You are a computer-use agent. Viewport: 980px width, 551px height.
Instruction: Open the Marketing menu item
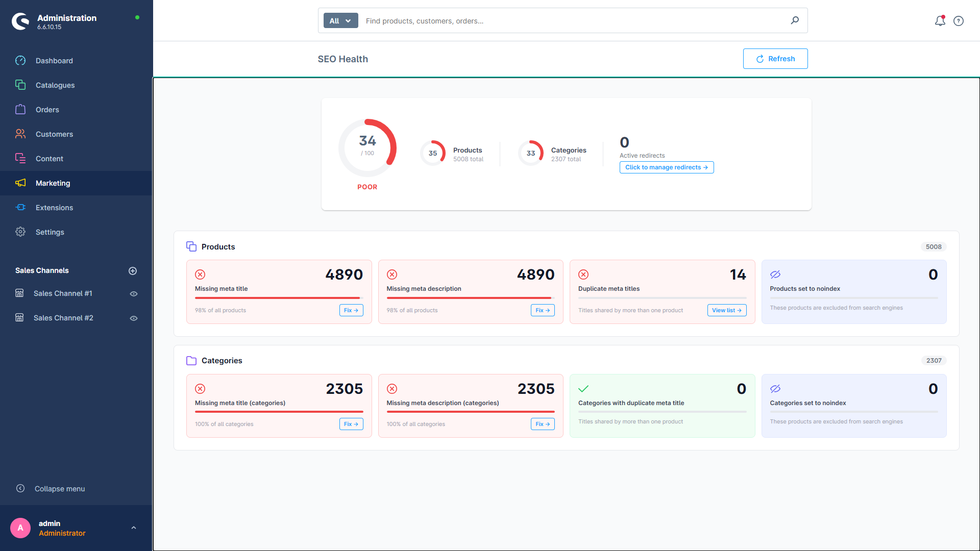point(53,183)
